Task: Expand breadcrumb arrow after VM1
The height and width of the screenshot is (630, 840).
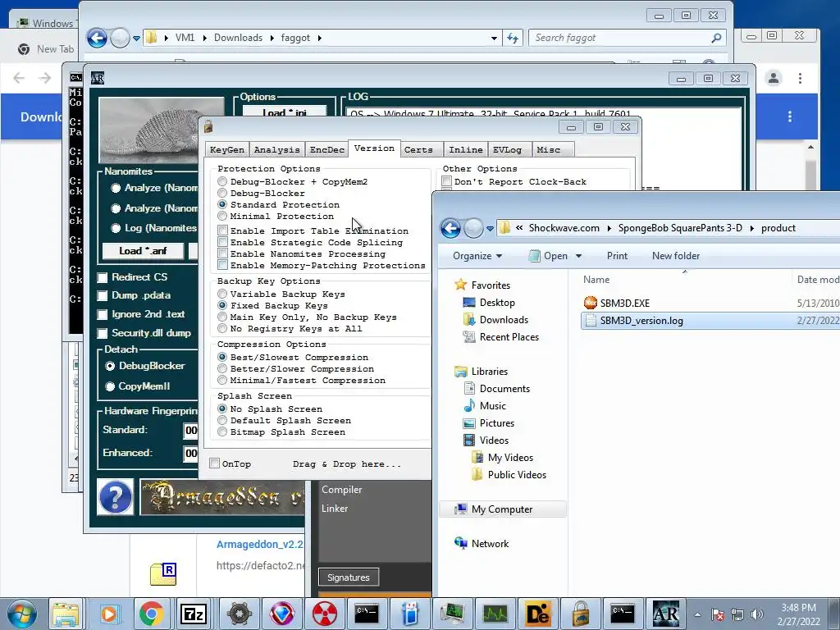Action: tap(204, 38)
